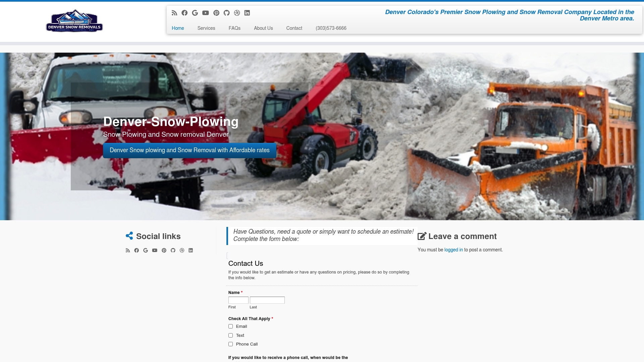
Task: Open the Facebook icon in header
Action: tap(184, 13)
